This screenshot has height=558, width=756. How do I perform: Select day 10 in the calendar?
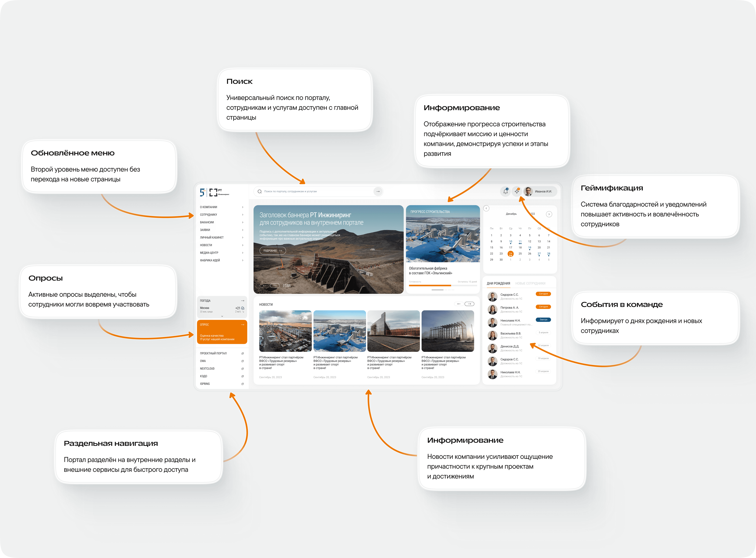(x=510, y=241)
